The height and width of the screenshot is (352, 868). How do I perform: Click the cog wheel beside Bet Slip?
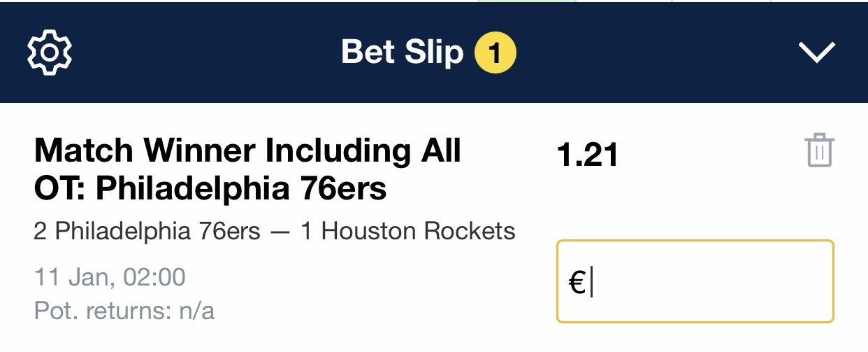49,52
